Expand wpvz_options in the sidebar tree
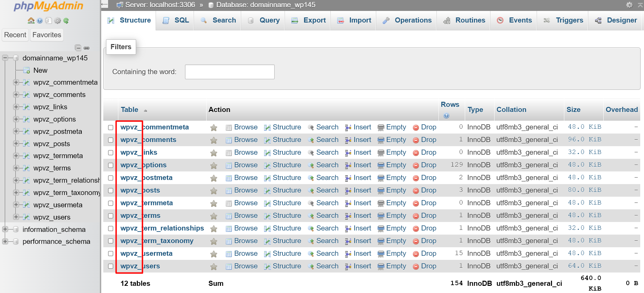The height and width of the screenshot is (293, 644). point(16,119)
